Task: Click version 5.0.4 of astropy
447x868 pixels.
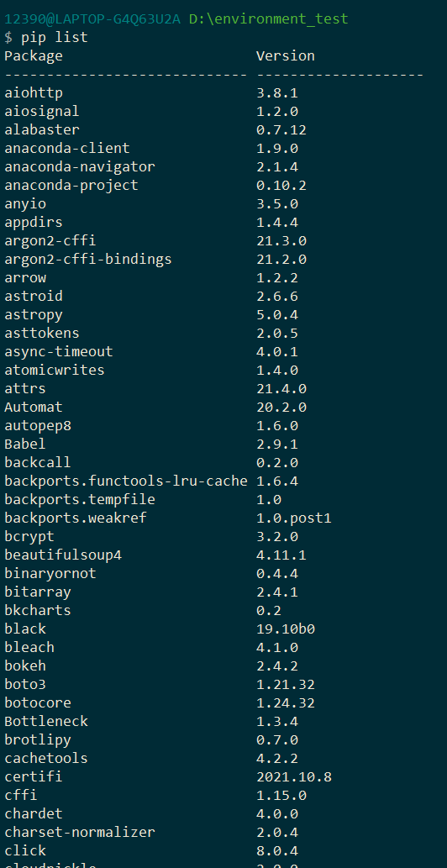Action: 277,315
